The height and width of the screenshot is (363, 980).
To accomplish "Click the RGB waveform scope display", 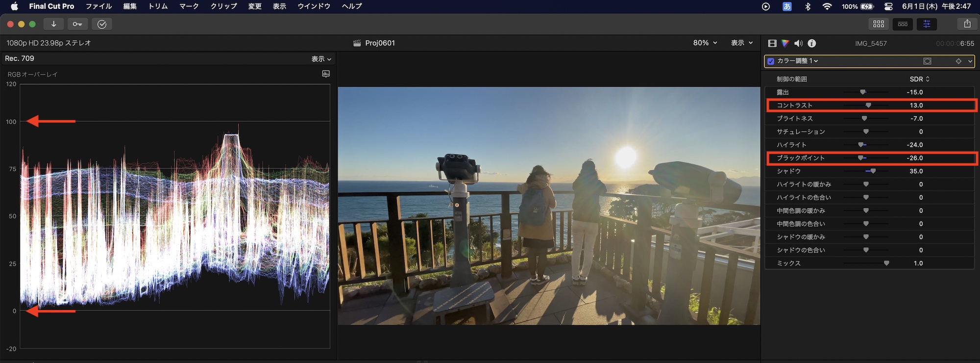I will pyautogui.click(x=175, y=216).
